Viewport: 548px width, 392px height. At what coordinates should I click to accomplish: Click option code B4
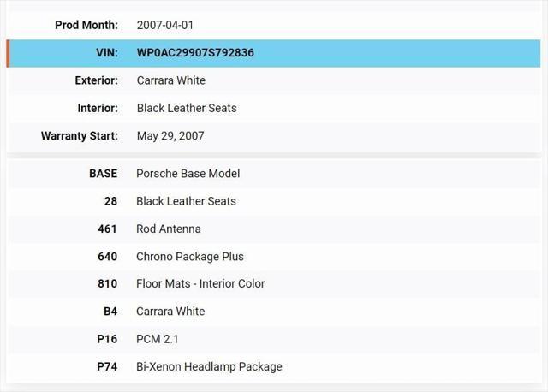[x=110, y=312]
